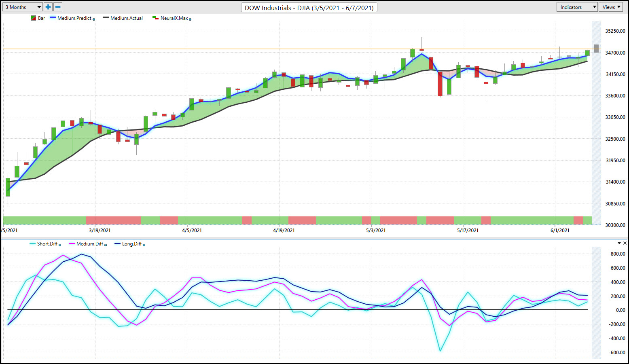Select the grey forecast candle at chart's end
This screenshot has height=364, width=629.
[596, 48]
